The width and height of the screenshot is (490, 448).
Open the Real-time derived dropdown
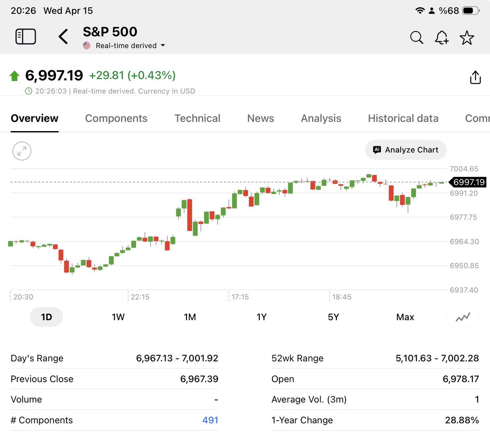coord(130,45)
